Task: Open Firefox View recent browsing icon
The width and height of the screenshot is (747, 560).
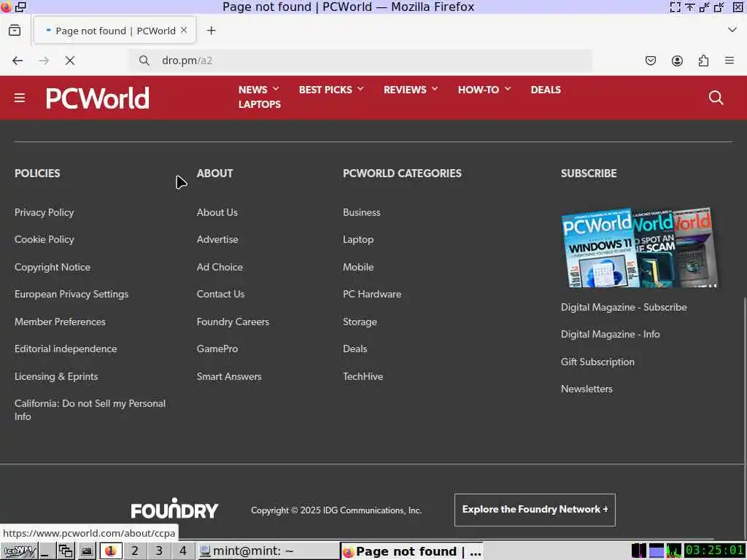Action: (x=15, y=31)
